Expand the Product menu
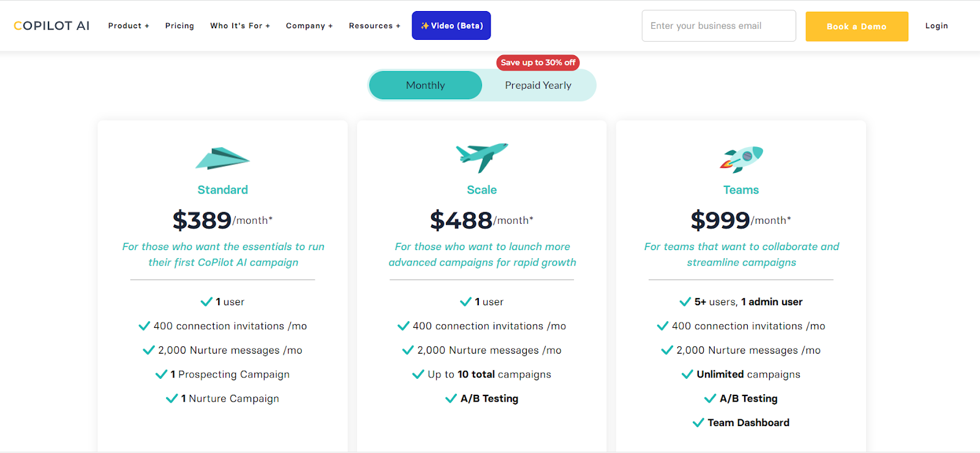 [x=129, y=26]
